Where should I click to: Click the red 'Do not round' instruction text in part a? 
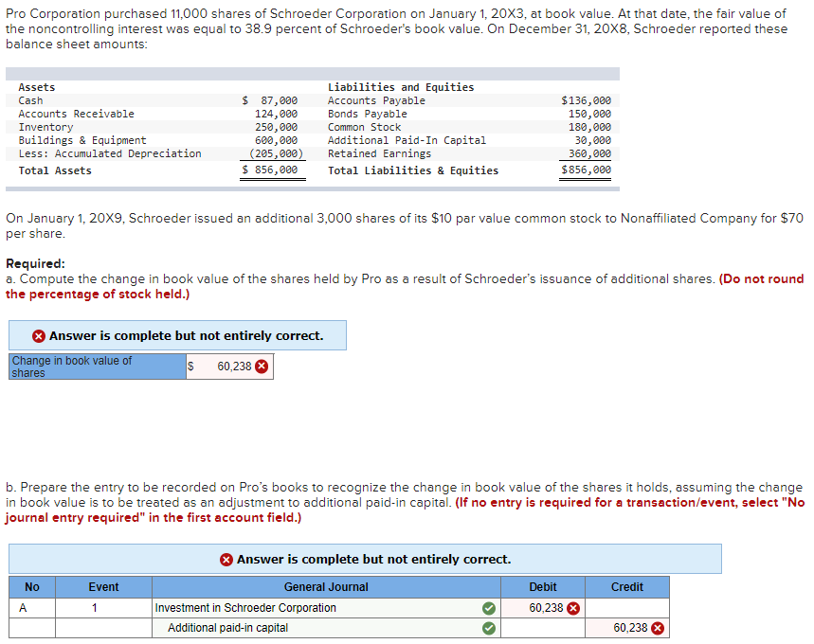click(x=405, y=286)
